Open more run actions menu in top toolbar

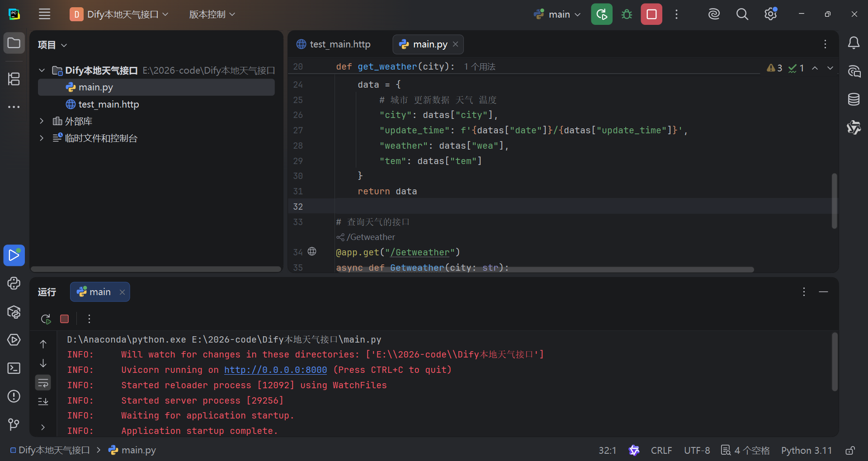[x=676, y=14]
